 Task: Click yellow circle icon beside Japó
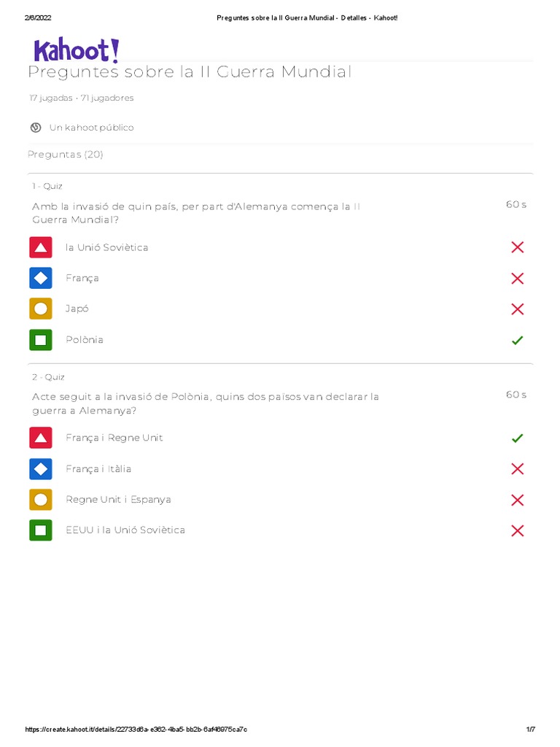[41, 309]
